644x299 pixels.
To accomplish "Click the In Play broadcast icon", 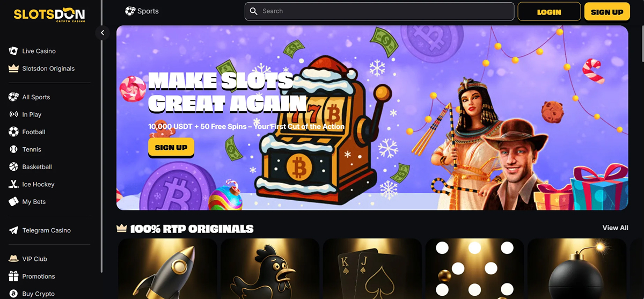I will coord(13,114).
